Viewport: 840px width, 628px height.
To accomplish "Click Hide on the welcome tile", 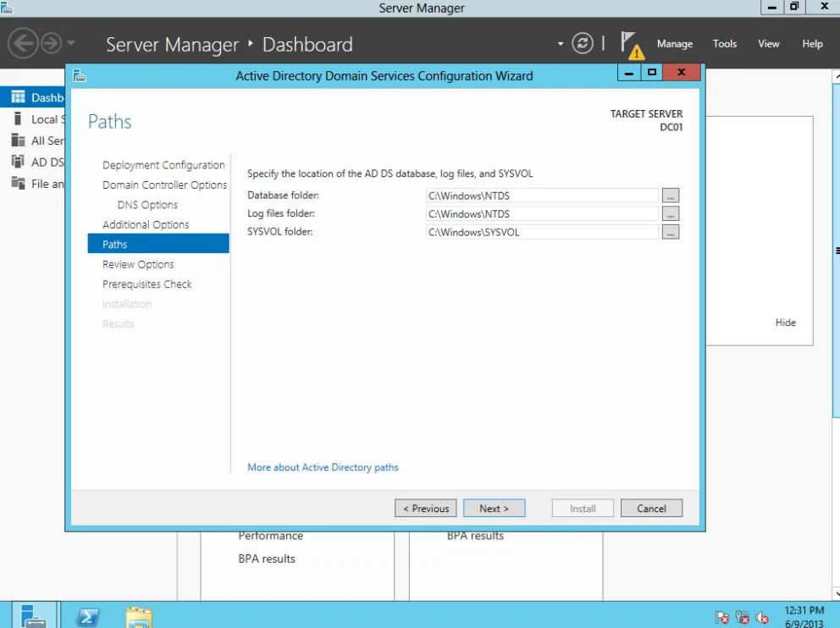I will point(785,322).
